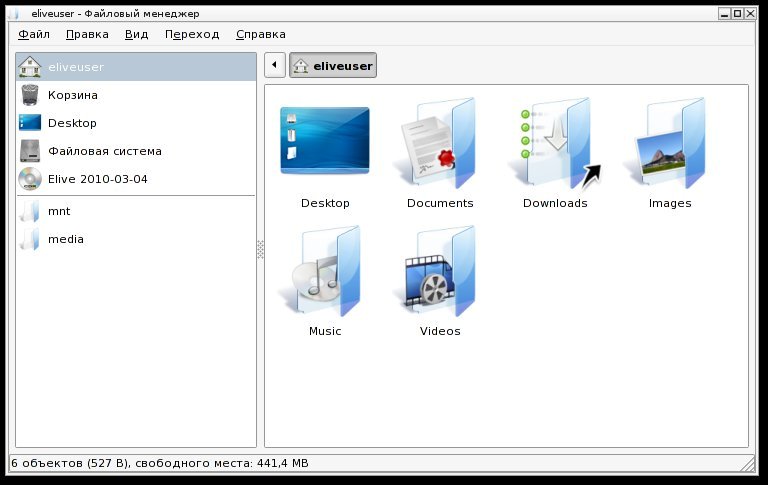Image resolution: width=768 pixels, height=485 pixels.
Task: Open the Videos folder icon
Action: pos(437,271)
